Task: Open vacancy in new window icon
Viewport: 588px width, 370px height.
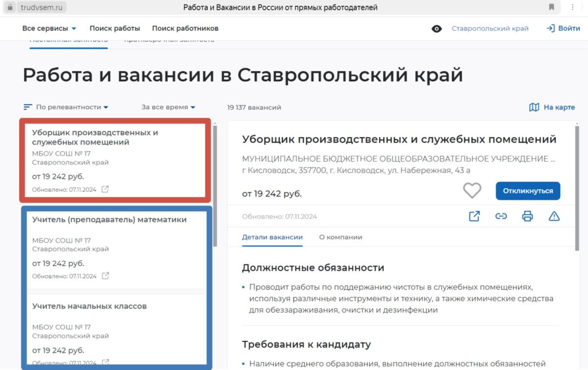Action: [x=474, y=216]
